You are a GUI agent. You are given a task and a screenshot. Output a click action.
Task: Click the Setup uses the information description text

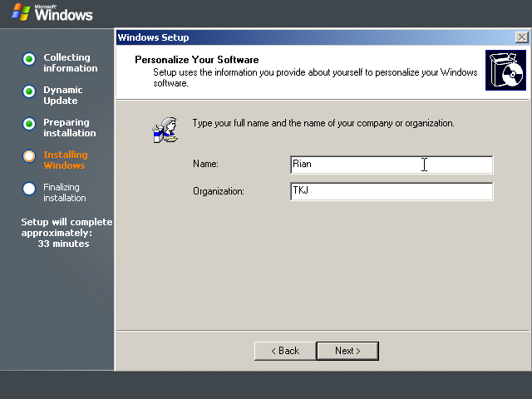point(315,77)
